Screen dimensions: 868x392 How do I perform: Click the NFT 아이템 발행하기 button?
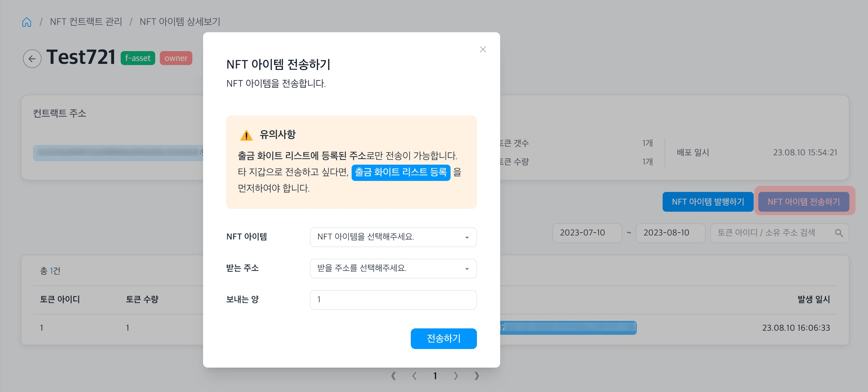click(708, 202)
